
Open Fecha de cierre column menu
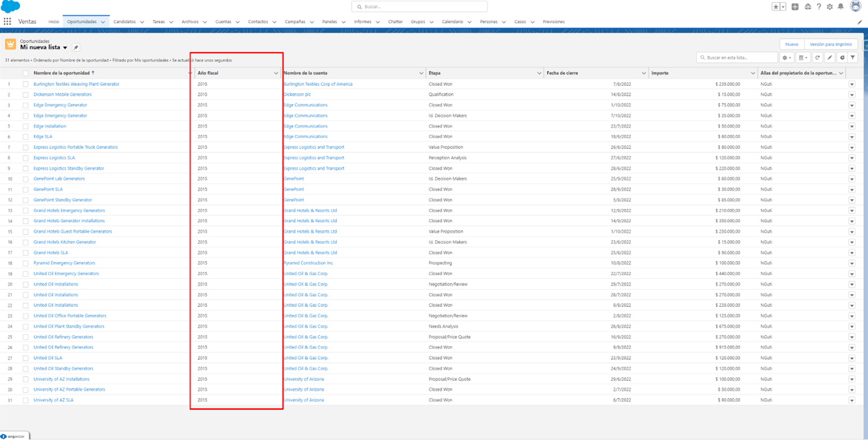[x=643, y=73]
